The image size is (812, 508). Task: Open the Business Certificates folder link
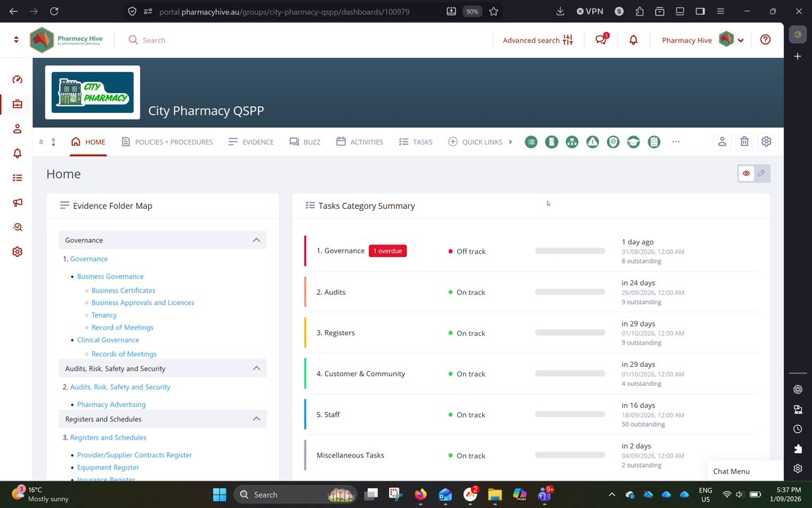123,290
